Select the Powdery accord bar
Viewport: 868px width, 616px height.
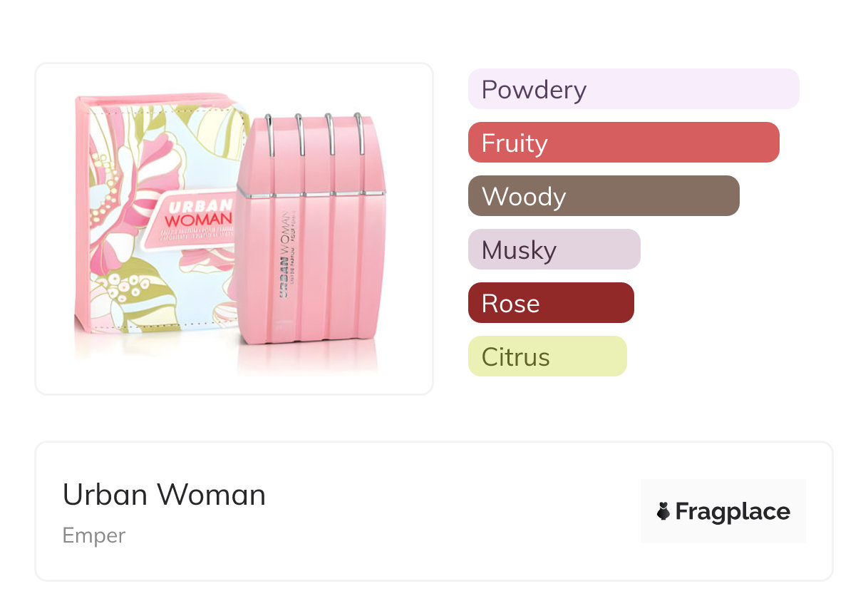(x=633, y=89)
